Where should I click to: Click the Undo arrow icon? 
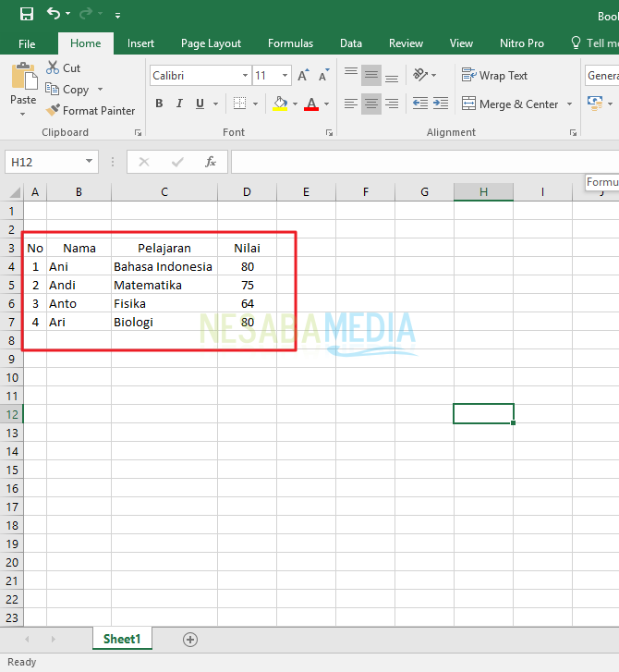pyautogui.click(x=54, y=14)
